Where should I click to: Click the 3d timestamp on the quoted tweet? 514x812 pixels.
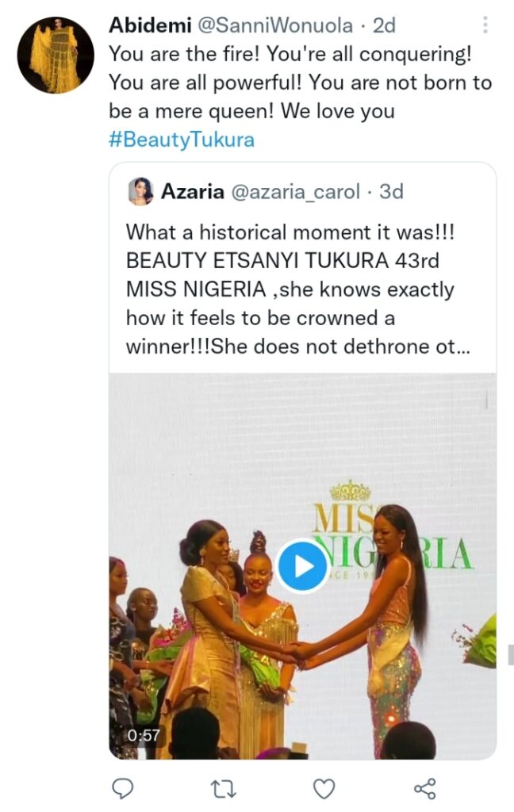pyautogui.click(x=391, y=191)
